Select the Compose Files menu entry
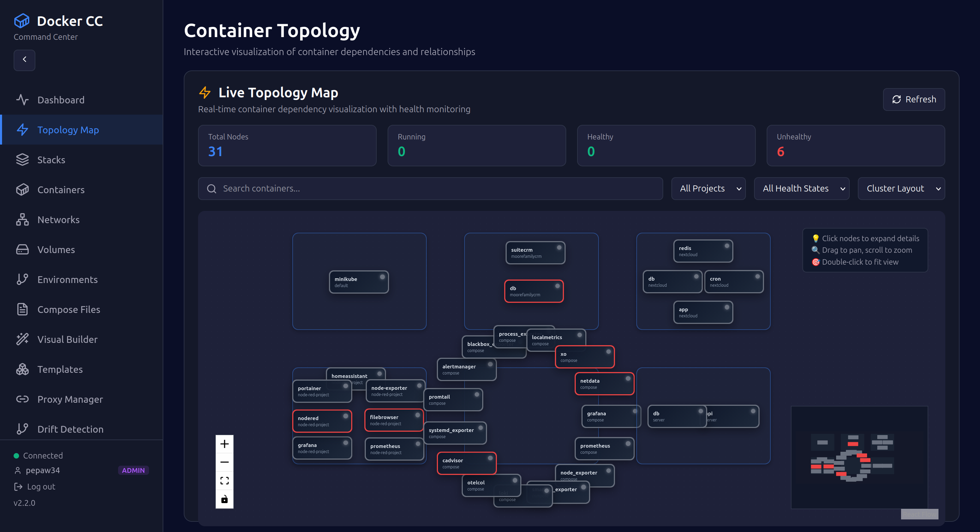This screenshot has width=980, height=532. tap(68, 309)
